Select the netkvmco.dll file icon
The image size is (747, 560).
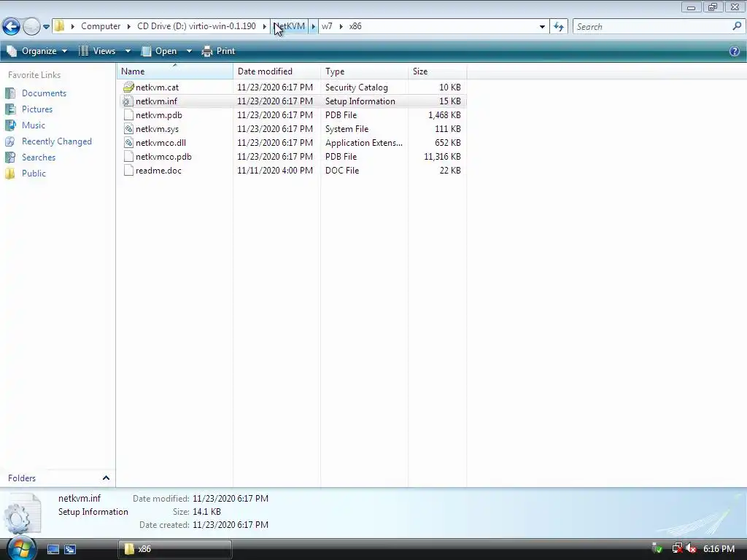coord(128,142)
